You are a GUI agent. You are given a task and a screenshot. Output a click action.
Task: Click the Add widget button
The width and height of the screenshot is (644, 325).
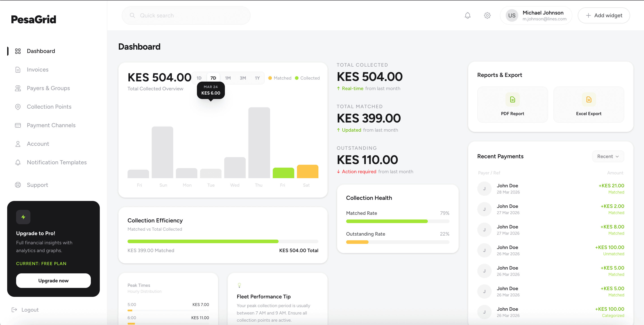[604, 15]
